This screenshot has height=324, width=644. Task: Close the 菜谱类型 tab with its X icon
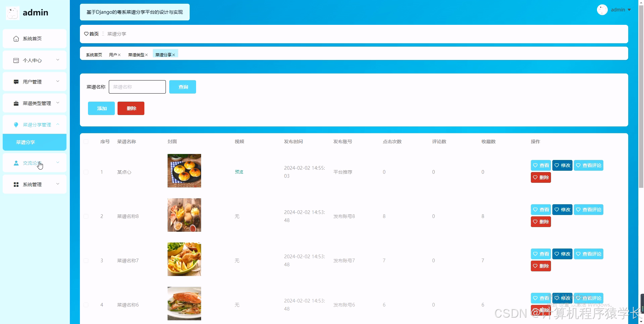point(146,55)
